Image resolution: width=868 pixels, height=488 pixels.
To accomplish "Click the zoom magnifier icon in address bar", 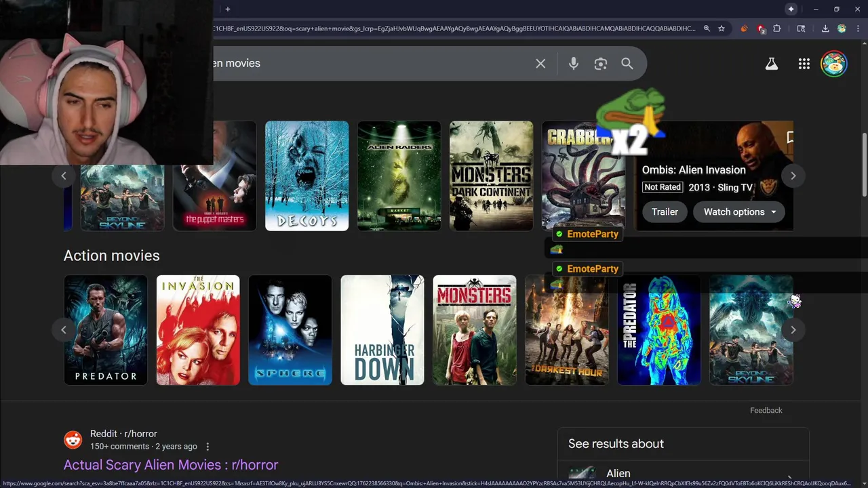I will coord(707,28).
